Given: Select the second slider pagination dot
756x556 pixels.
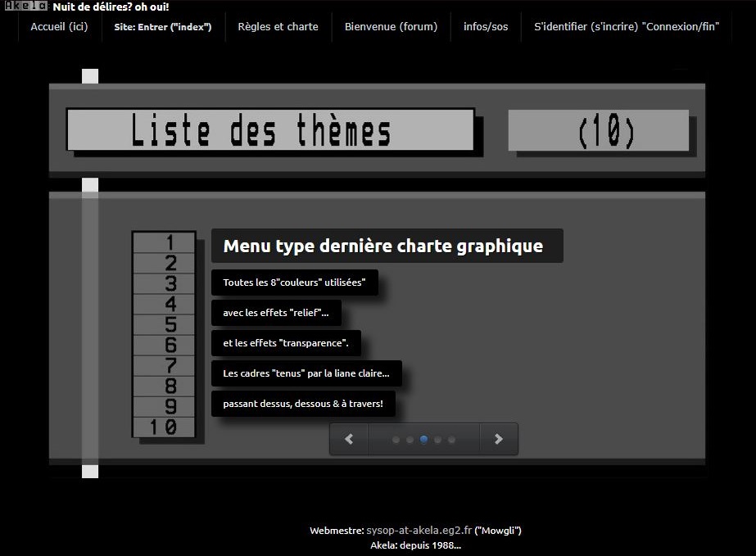Looking at the screenshot, I should point(410,440).
